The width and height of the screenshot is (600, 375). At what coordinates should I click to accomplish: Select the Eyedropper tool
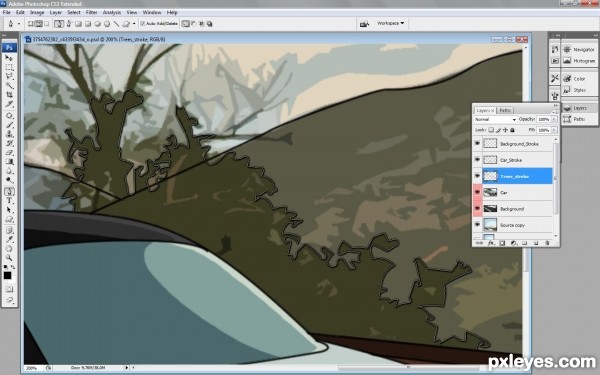[9, 240]
